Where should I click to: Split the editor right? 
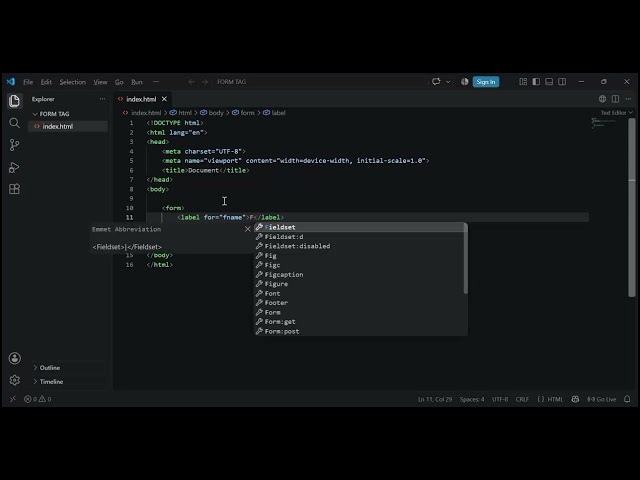tap(616, 99)
